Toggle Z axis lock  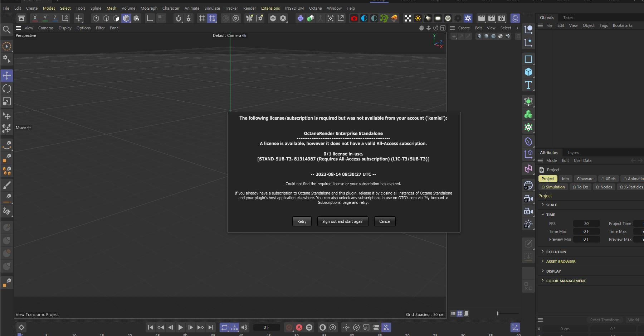55,18
